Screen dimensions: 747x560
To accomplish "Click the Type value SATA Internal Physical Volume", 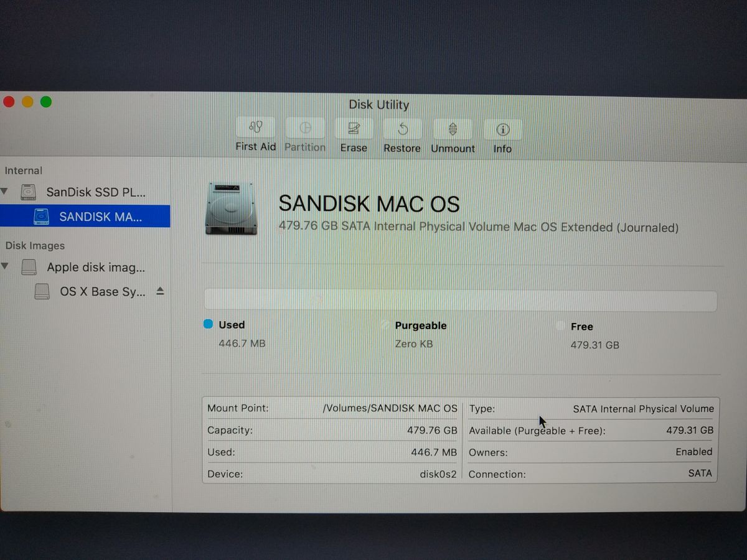I will click(x=643, y=409).
